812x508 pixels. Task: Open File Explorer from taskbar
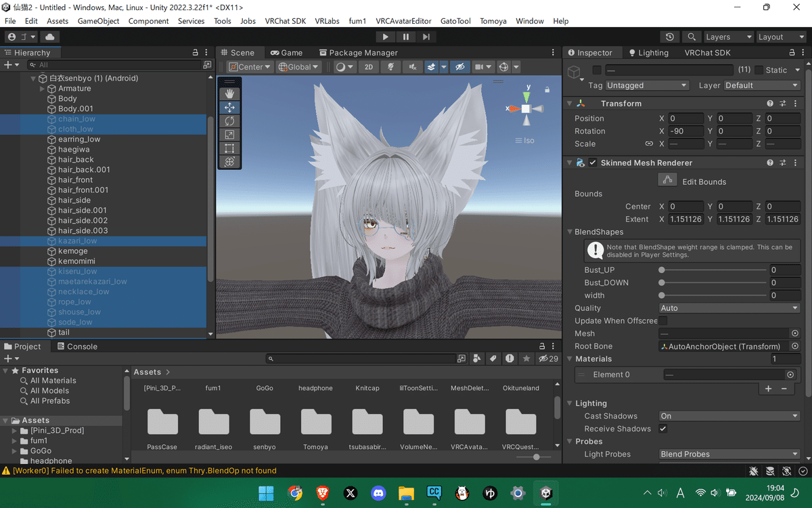[406, 493]
